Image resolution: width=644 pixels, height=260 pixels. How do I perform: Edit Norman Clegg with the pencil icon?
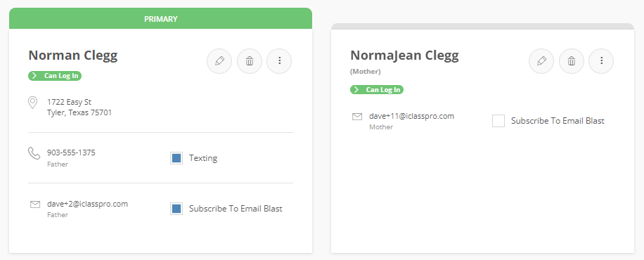click(219, 61)
